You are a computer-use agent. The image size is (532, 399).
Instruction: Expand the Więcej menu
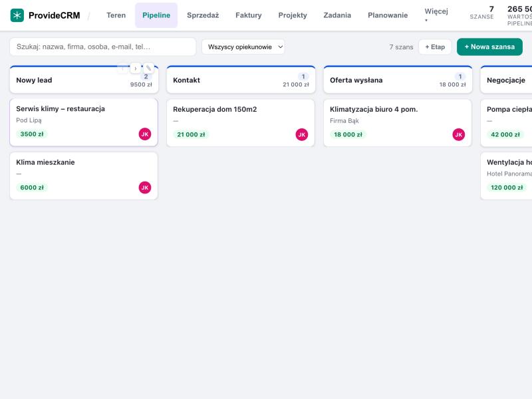click(436, 15)
